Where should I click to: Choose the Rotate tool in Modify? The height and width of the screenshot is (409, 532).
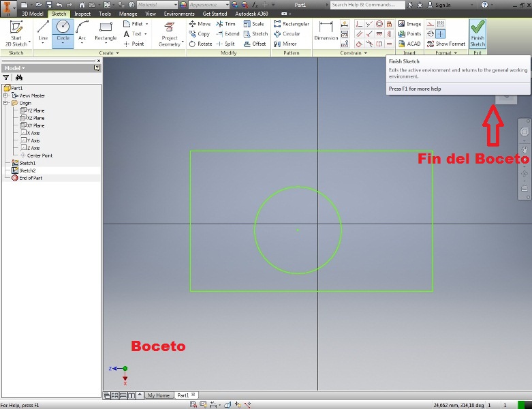[200, 44]
